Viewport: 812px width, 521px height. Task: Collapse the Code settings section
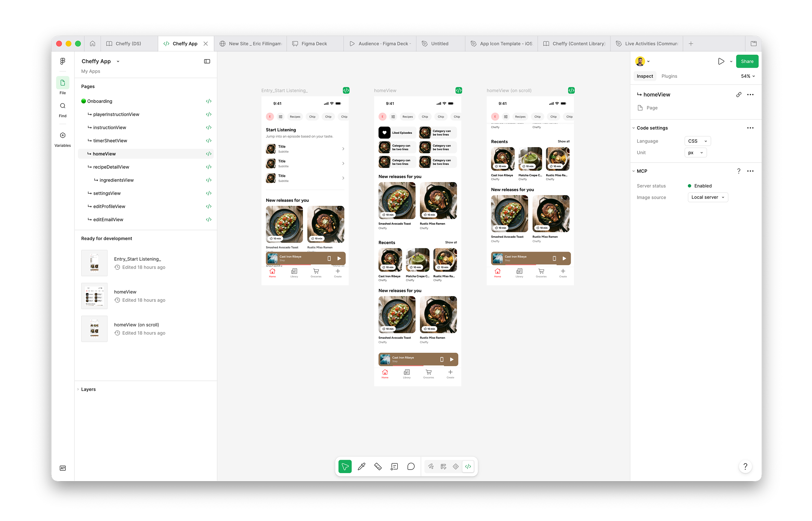tap(633, 128)
